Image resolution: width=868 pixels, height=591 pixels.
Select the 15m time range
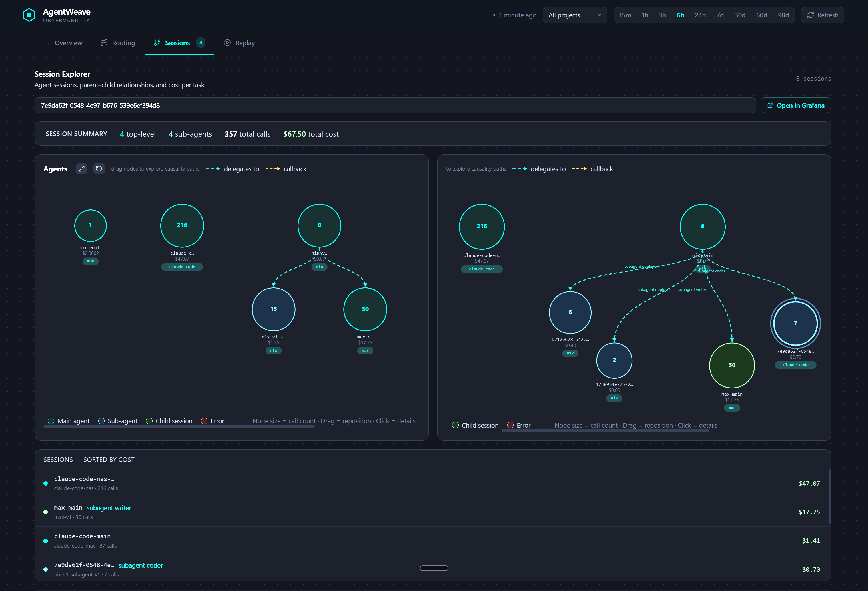point(625,15)
